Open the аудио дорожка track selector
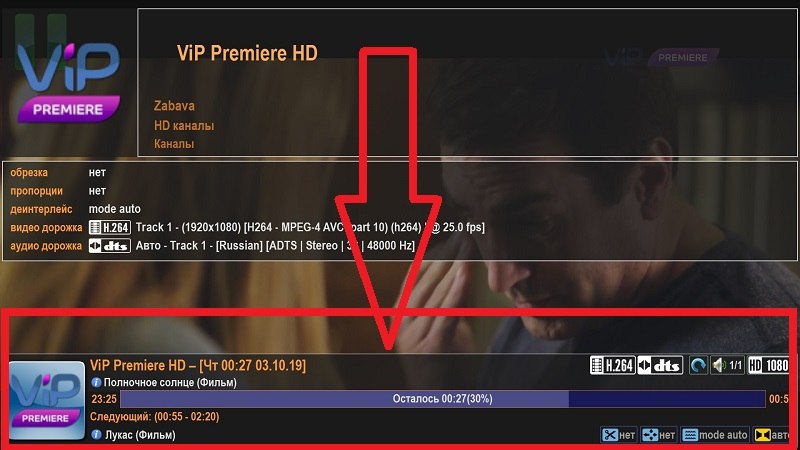This screenshot has height=450, width=800. tap(252, 245)
